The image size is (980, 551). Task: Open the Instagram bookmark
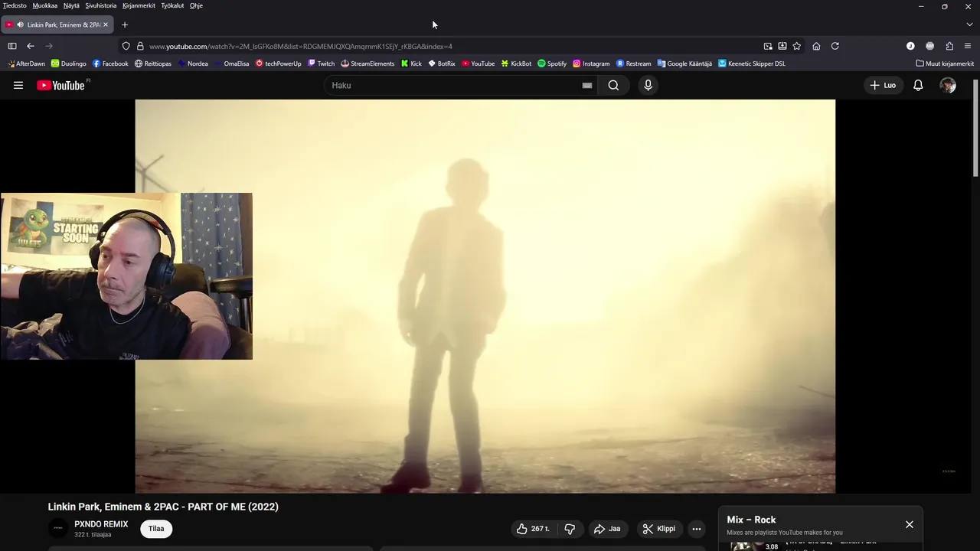click(591, 64)
